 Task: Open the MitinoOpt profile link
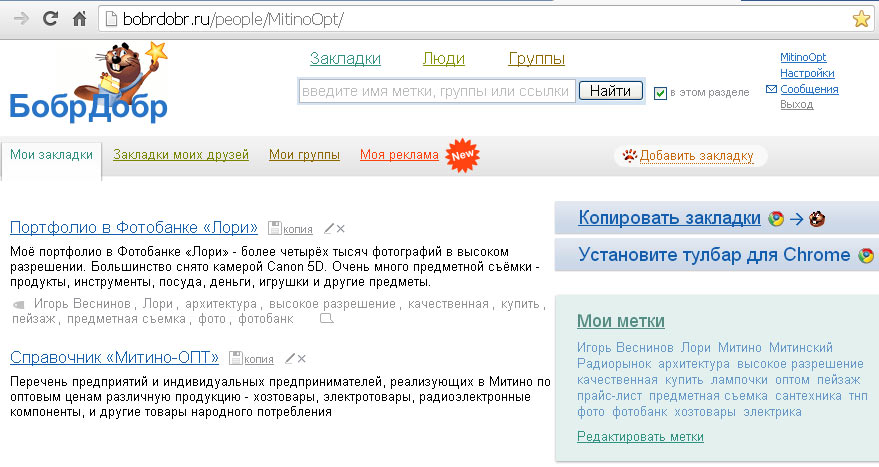click(x=803, y=57)
